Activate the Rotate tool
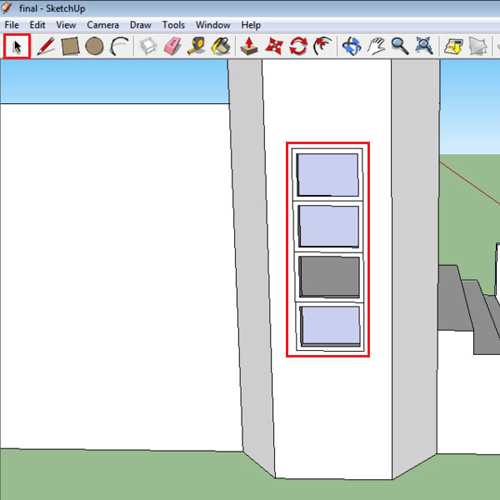Image resolution: width=500 pixels, height=500 pixels. tap(298, 46)
